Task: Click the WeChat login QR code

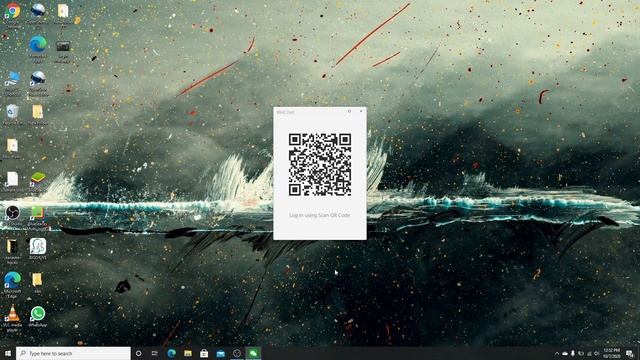Action: [x=320, y=164]
